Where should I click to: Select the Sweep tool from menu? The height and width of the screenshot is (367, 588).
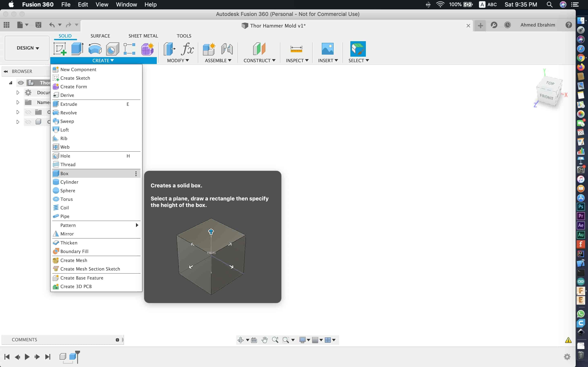click(x=67, y=121)
